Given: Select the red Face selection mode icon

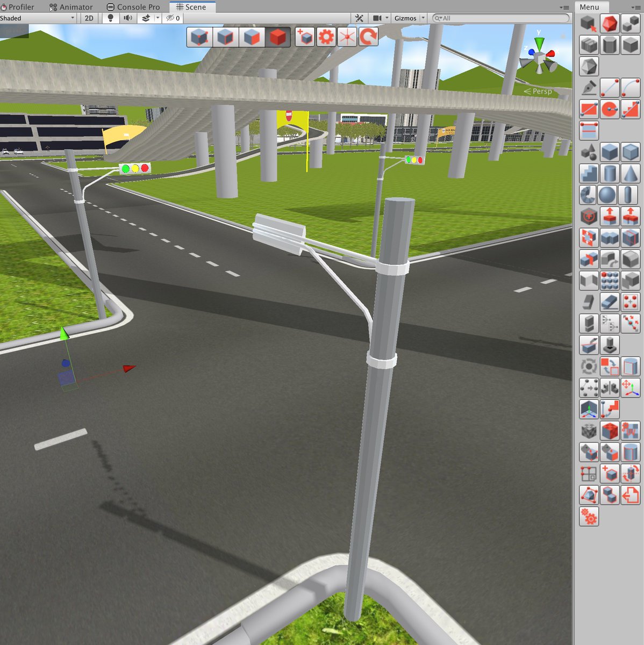Looking at the screenshot, I should (252, 37).
